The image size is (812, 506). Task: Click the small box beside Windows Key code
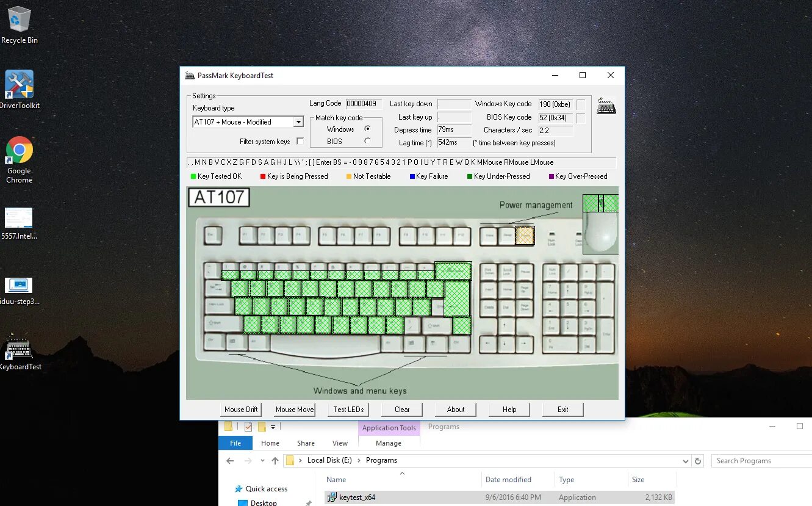(581, 104)
